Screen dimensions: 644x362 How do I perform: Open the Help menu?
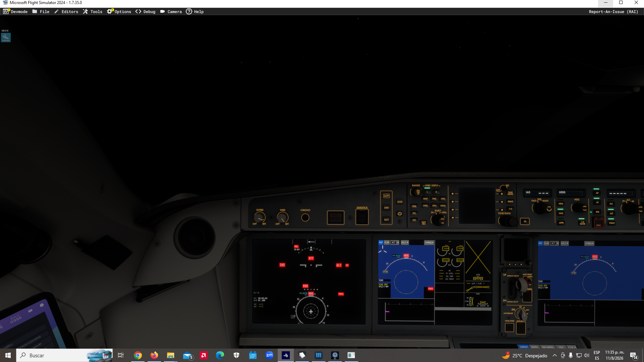(195, 11)
